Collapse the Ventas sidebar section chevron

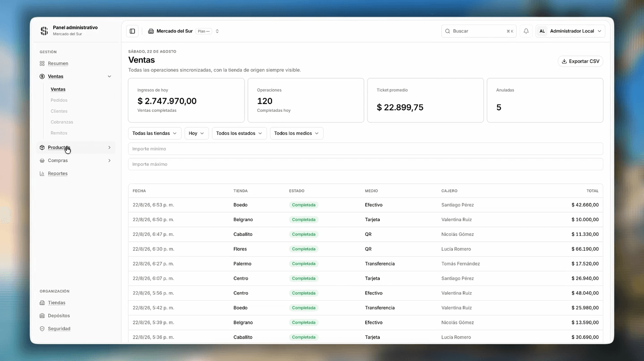click(110, 76)
